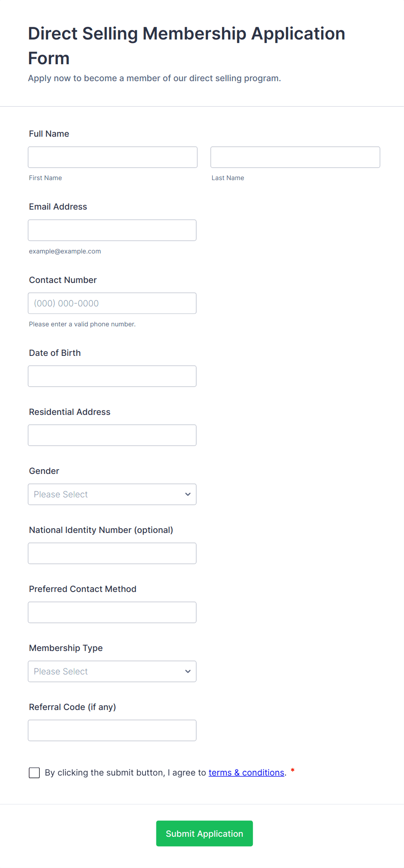Viewport: 404px width, 868px height.
Task: Check the agree to terms checkbox
Action: pyautogui.click(x=34, y=773)
